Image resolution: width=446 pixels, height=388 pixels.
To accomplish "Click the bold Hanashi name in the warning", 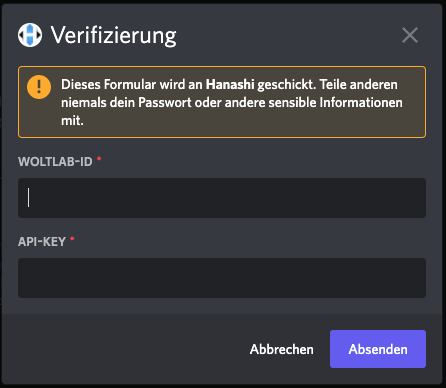I will [230, 85].
